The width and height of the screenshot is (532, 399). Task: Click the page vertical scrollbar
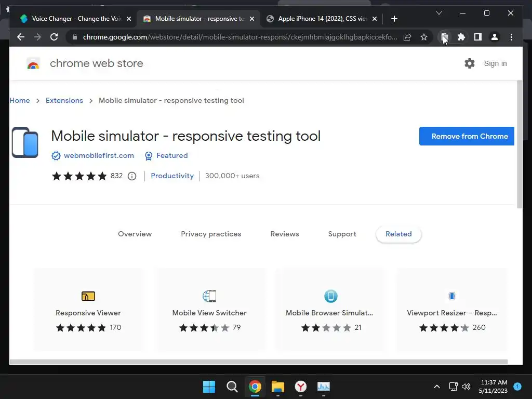[520, 144]
